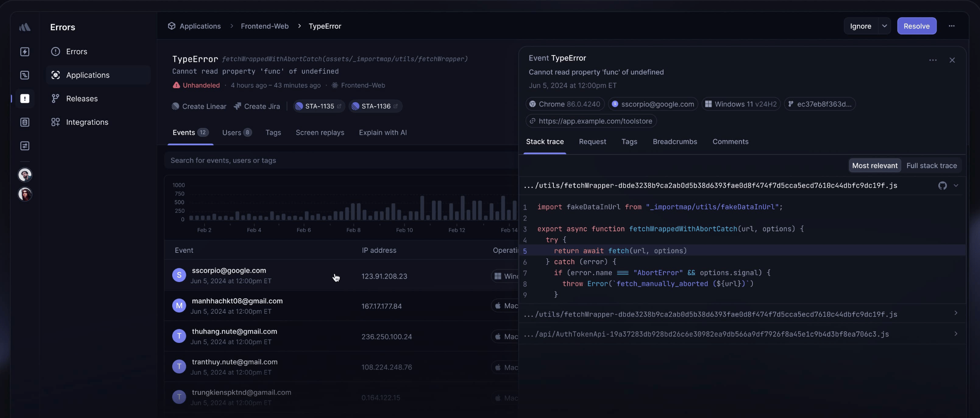This screenshot has width=980, height=418.
Task: Open the Ignore button dropdown arrow
Action: (885, 26)
